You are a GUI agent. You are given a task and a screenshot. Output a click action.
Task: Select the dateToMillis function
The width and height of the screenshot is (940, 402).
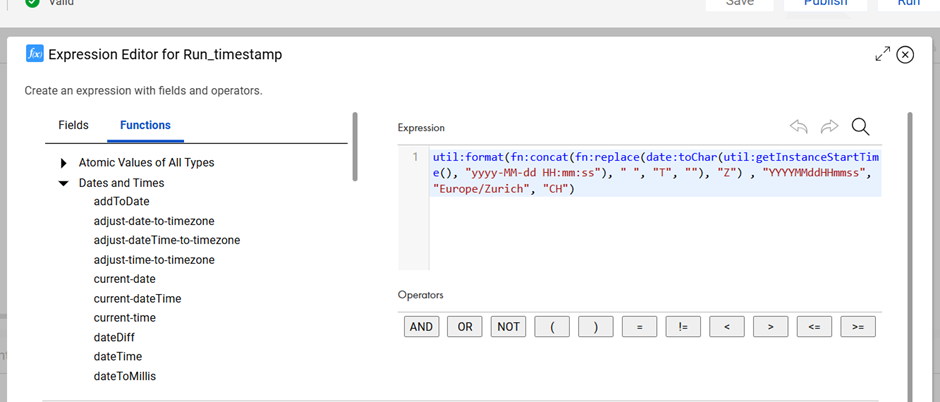125,376
